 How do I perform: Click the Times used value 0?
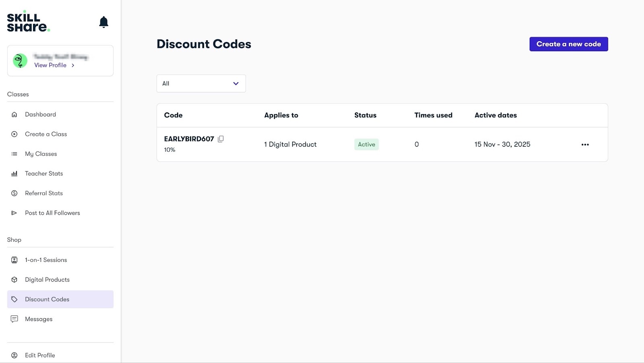417,145
